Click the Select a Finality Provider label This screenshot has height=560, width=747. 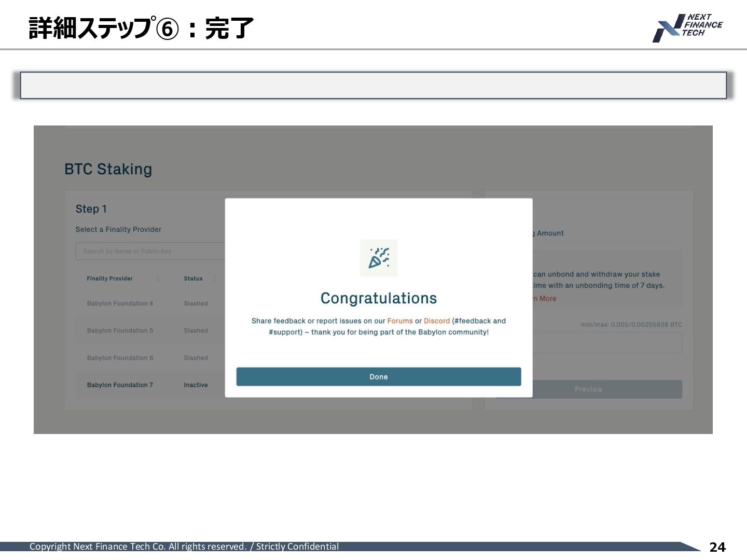coord(118,229)
